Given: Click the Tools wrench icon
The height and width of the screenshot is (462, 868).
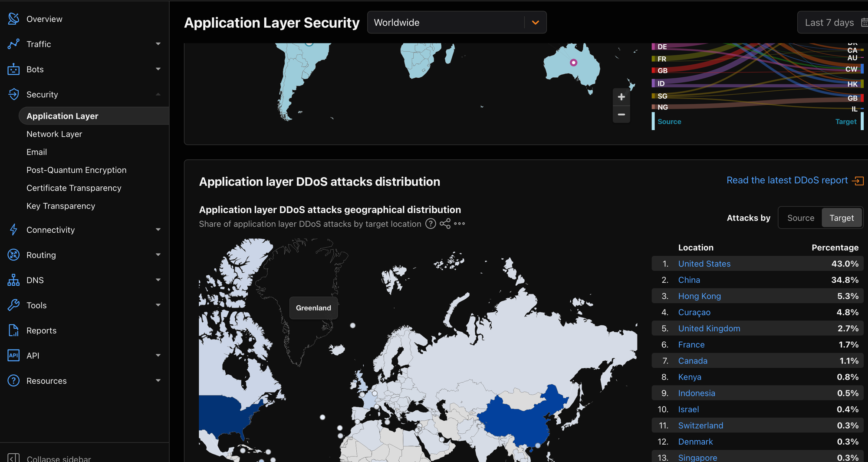Looking at the screenshot, I should (x=13, y=305).
